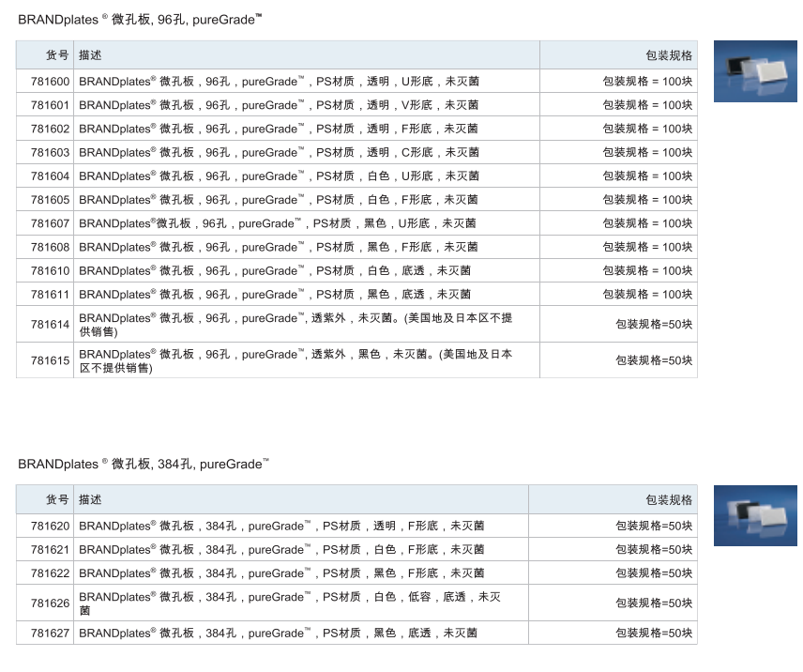Select item number 781607
803x672 pixels.
coord(50,223)
